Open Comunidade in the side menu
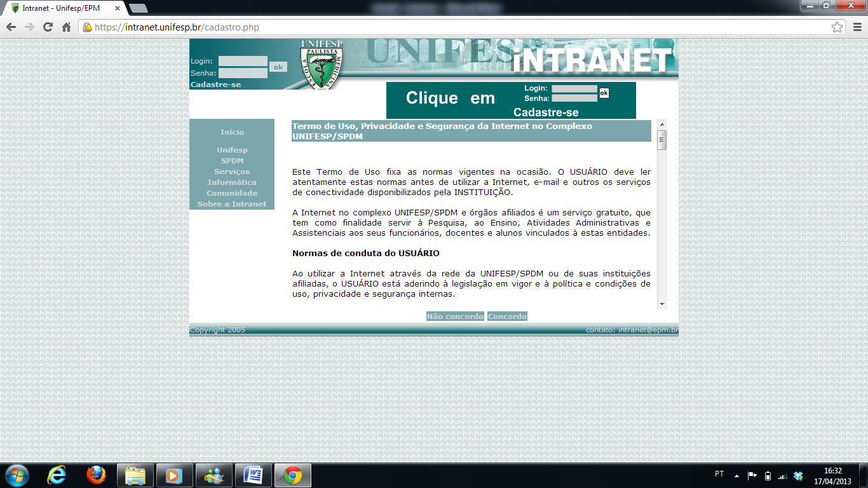This screenshot has width=868, height=488. 232,193
